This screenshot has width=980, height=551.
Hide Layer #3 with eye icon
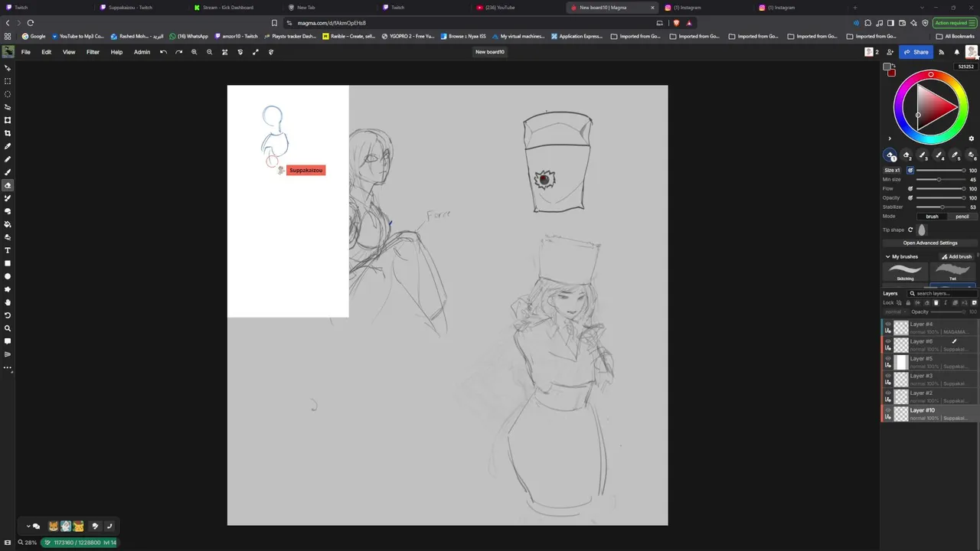pyautogui.click(x=888, y=376)
